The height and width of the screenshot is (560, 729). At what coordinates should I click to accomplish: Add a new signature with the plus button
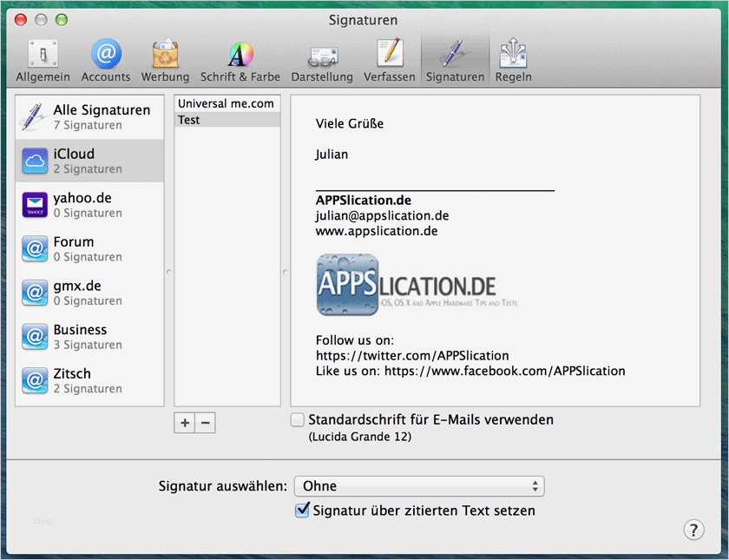tap(184, 423)
